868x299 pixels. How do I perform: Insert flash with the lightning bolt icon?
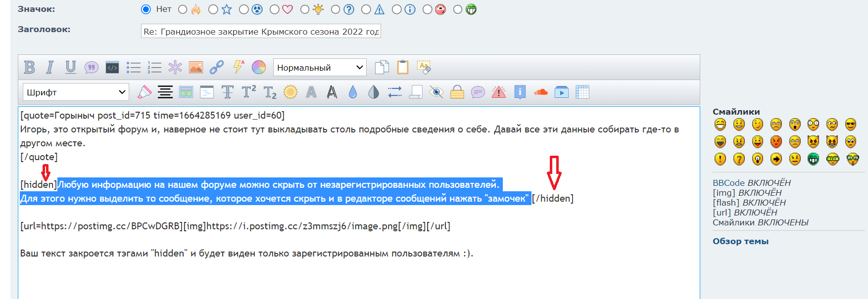coord(239,66)
